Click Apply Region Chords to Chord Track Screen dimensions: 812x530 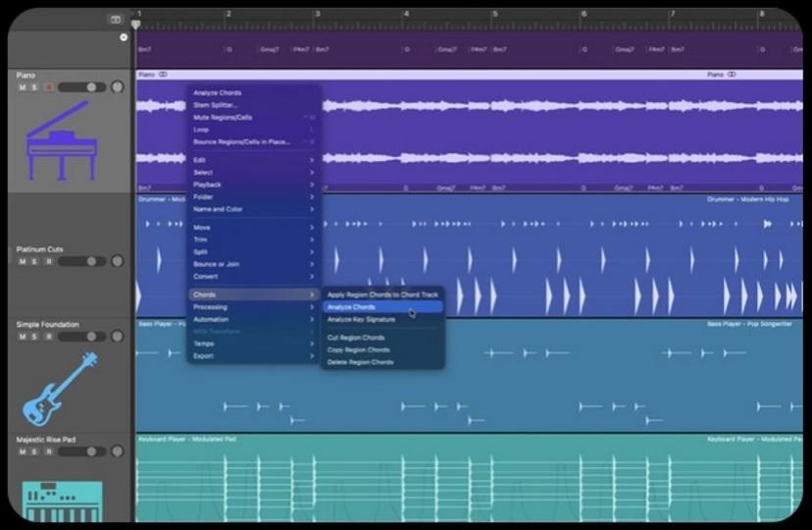382,294
